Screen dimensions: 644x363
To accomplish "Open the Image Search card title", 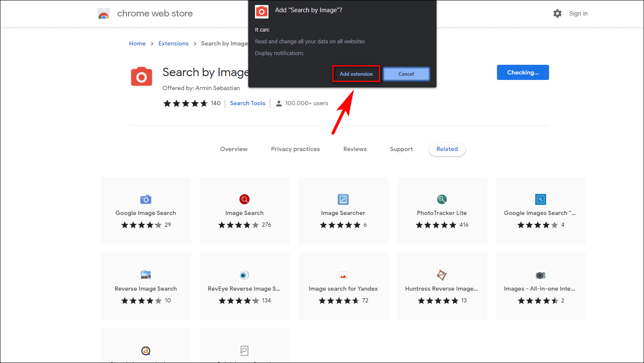I will [x=244, y=213].
